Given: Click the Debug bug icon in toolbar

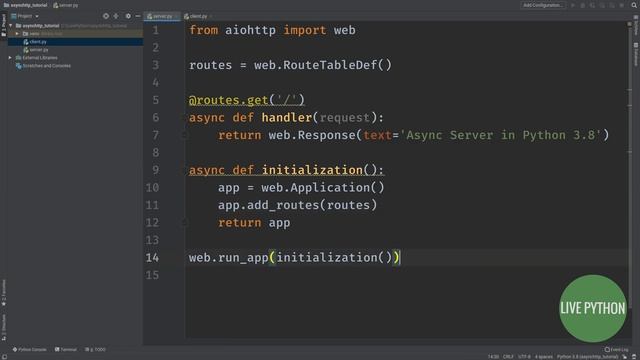Looking at the screenshot, I should pyautogui.click(x=582, y=5).
